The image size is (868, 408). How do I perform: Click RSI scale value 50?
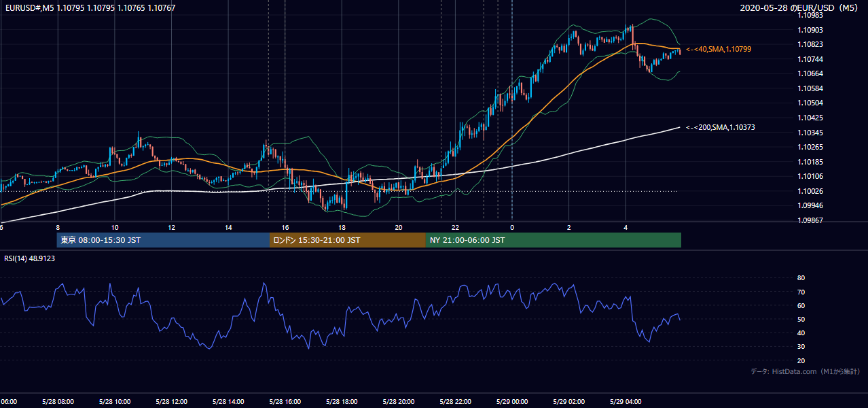click(x=801, y=319)
